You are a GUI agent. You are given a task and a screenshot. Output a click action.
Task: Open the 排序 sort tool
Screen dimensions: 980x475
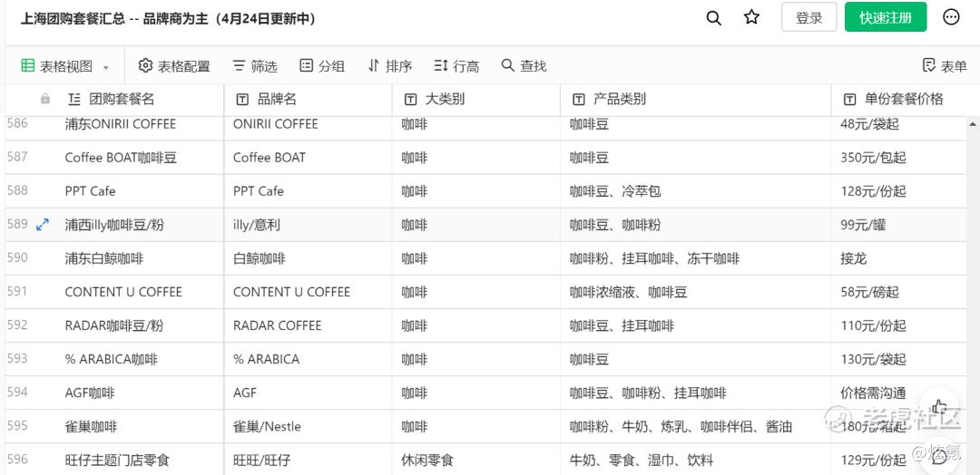tap(390, 66)
